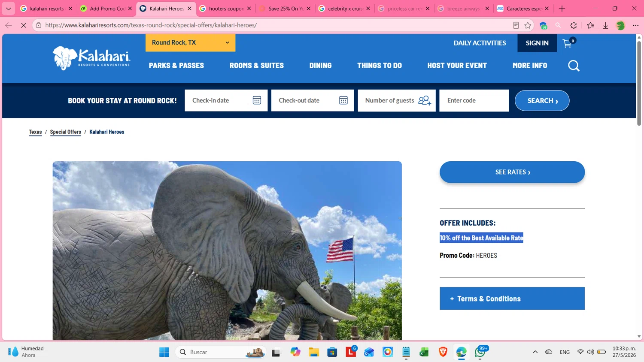The image size is (644, 362).
Task: Add this page to favorites with the star
Action: 528,25
